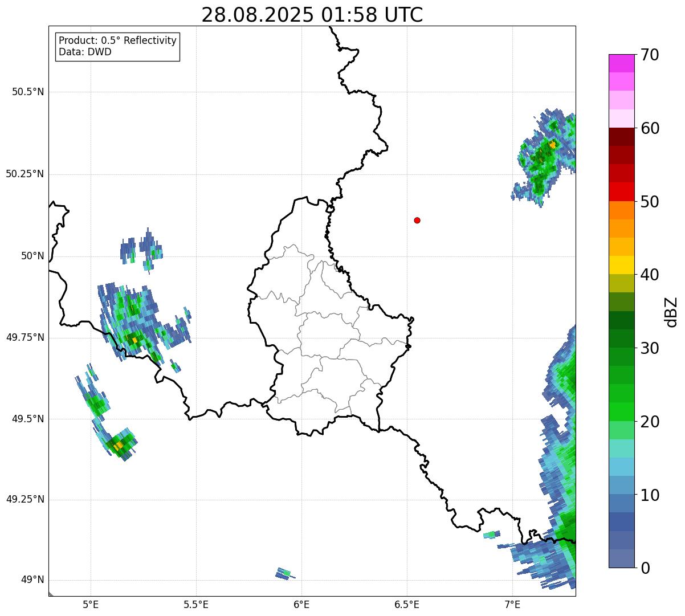
Task: Click the 5°E longitude label
Action: click(91, 604)
